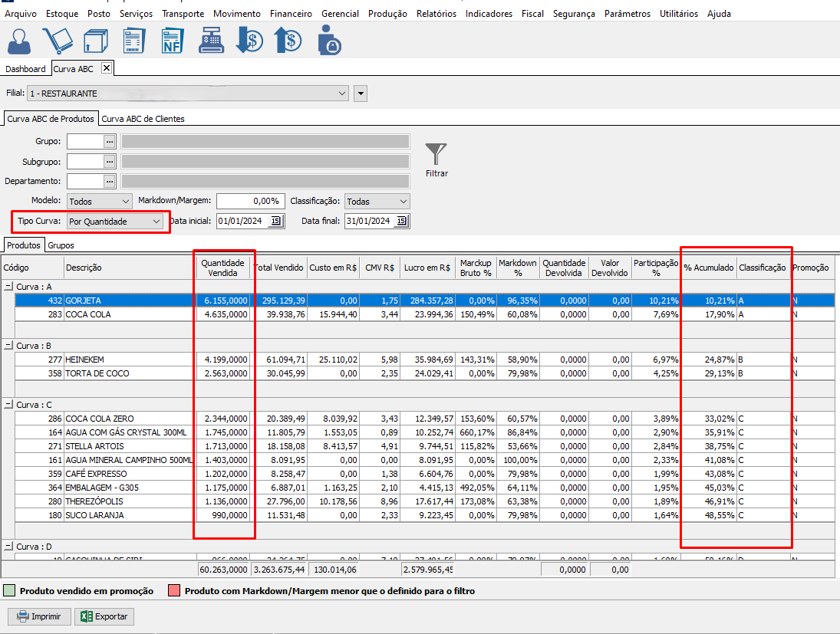Click the Markdown/Margem input field
The image size is (840, 634).
249,202
